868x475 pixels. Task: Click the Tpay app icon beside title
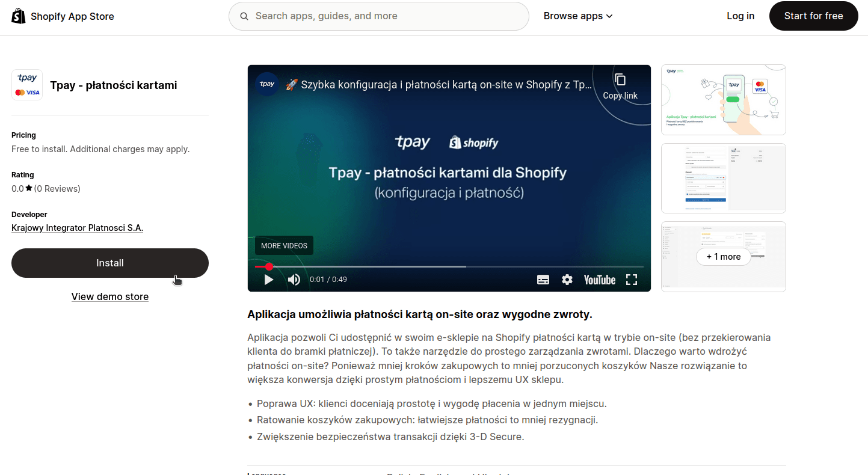27,85
